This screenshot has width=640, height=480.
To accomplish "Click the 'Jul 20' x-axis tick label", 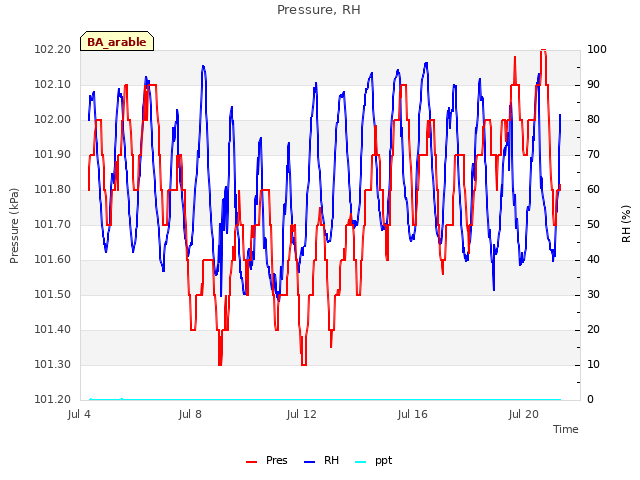I will coord(524,415).
